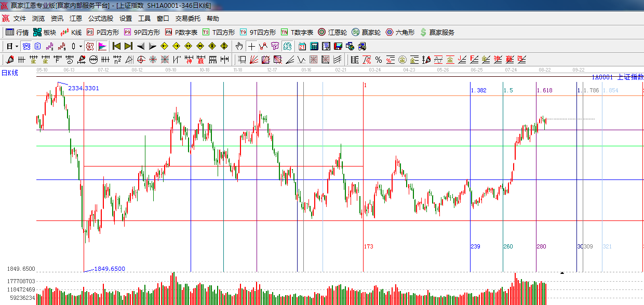The image size is (644, 305).
Task: Open the 公式选股 formula stock-picking menu
Action: (x=100, y=19)
